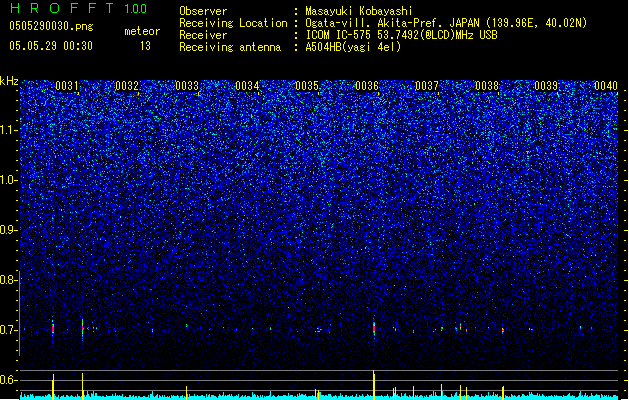Click the 1.1 frequency axis label
629x400 pixels.
point(9,130)
